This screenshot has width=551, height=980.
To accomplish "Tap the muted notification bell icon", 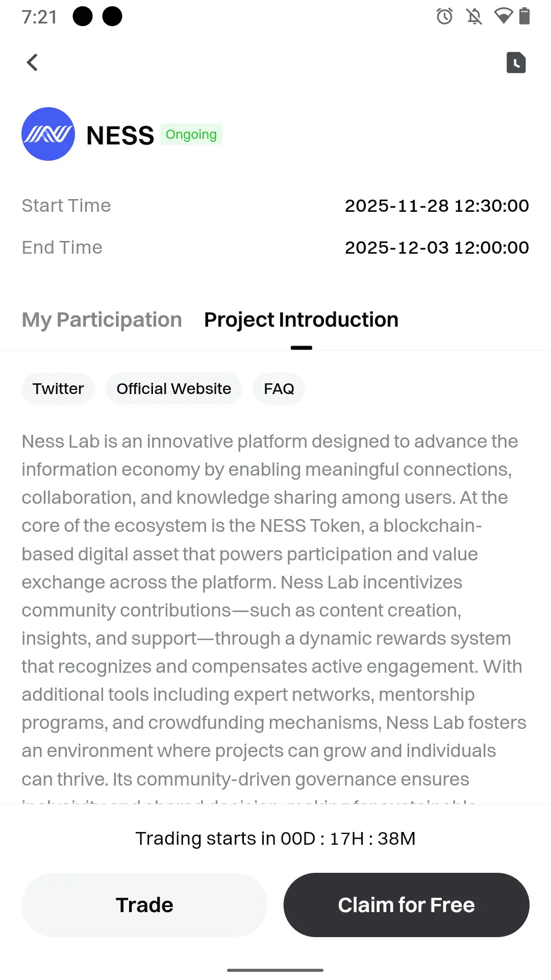I will [x=474, y=16].
